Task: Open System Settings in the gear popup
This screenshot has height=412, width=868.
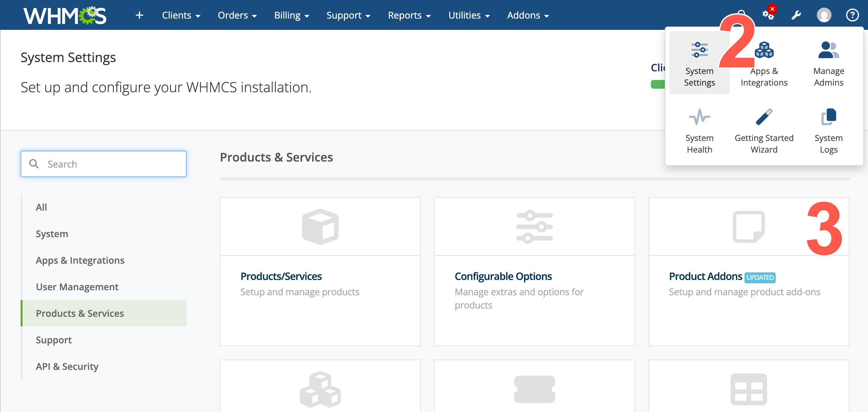Action: point(699,63)
